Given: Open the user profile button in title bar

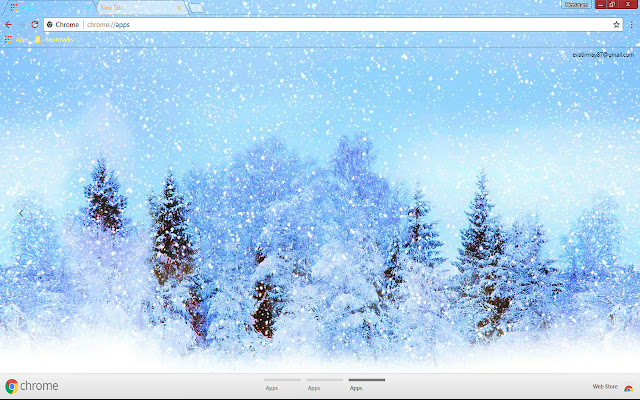Looking at the screenshot, I should coord(576,4).
